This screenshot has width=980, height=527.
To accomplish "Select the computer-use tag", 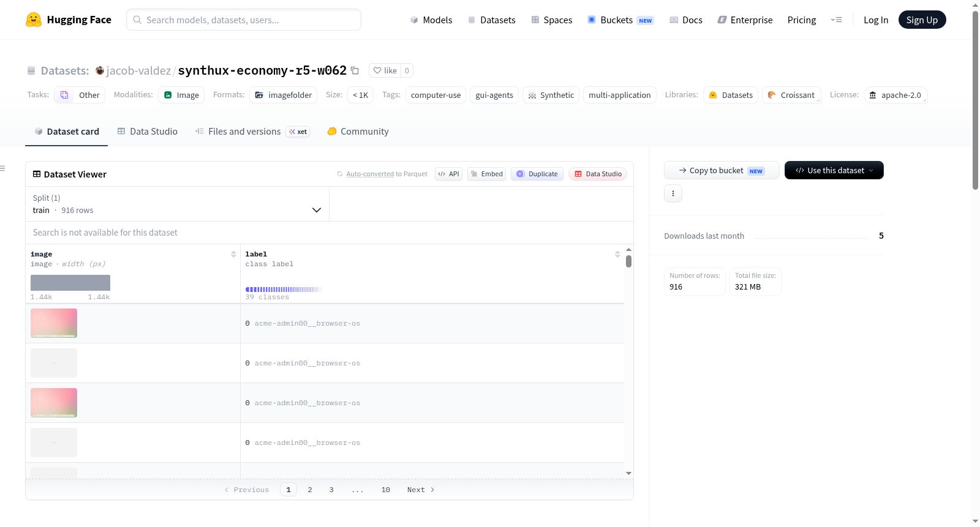I will pyautogui.click(x=435, y=95).
